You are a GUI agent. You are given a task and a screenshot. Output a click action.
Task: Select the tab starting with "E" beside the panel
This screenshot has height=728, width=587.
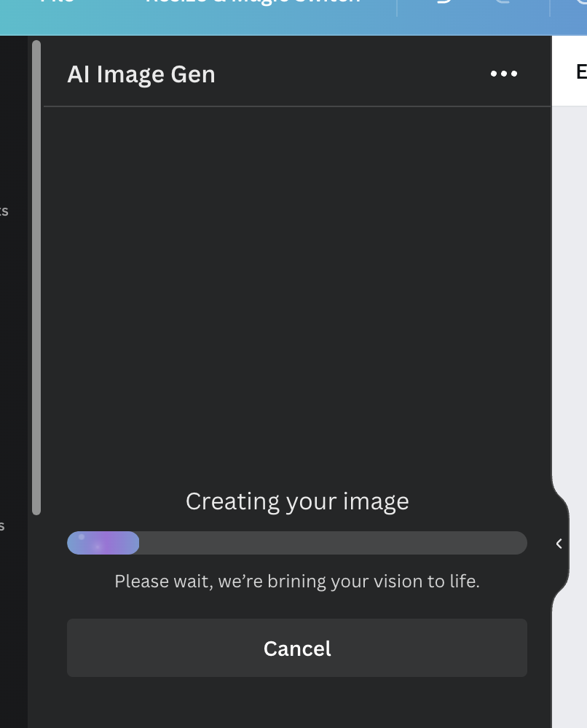point(580,71)
